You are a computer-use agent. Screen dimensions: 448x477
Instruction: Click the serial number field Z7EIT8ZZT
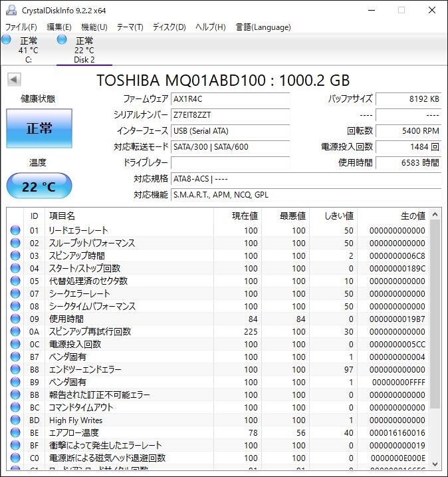231,115
